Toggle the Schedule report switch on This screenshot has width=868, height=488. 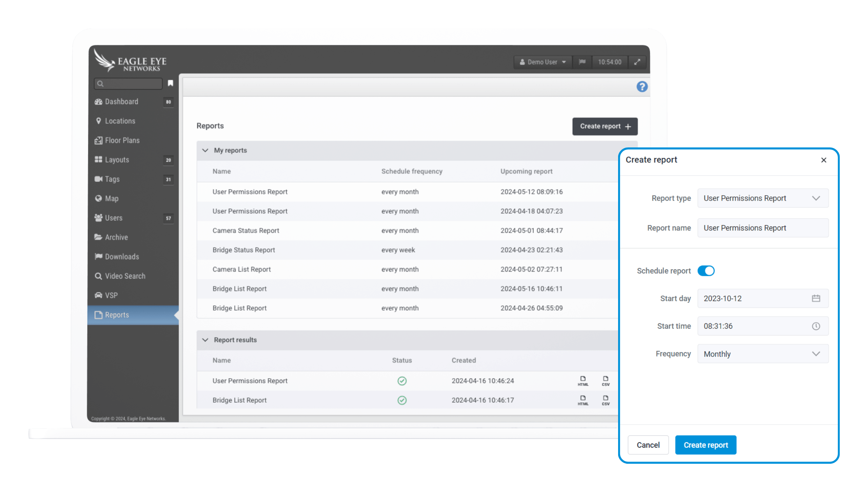click(x=706, y=270)
